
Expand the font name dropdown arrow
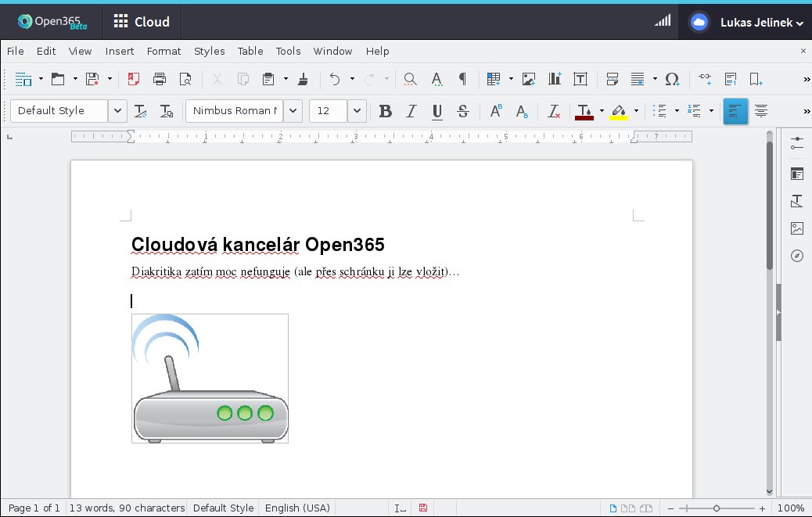pos(293,111)
